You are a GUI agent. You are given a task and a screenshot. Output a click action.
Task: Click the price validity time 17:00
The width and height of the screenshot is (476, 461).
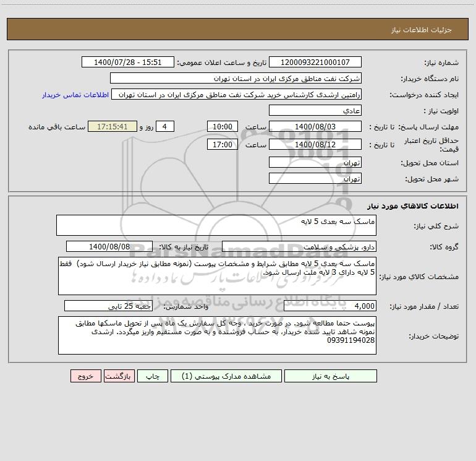222,144
